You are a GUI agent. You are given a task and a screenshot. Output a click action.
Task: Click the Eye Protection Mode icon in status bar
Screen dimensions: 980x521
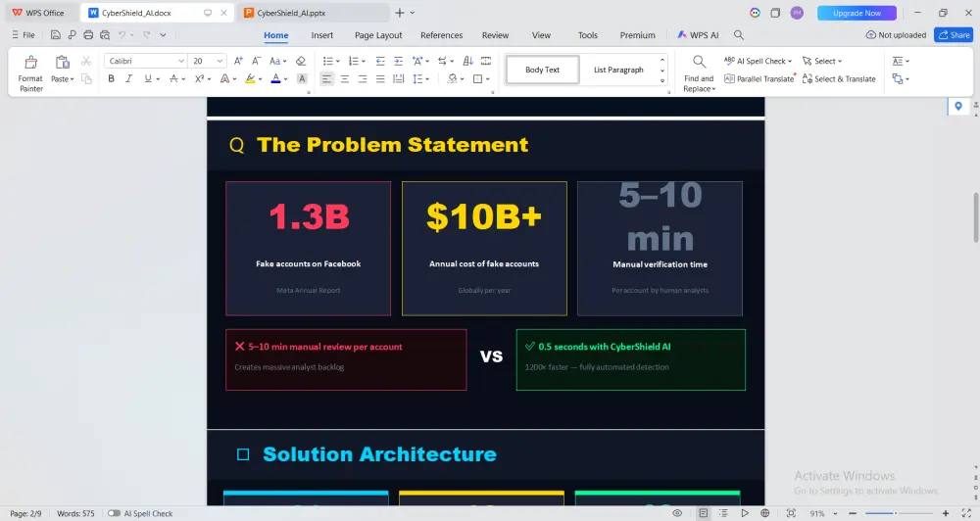[677, 513]
